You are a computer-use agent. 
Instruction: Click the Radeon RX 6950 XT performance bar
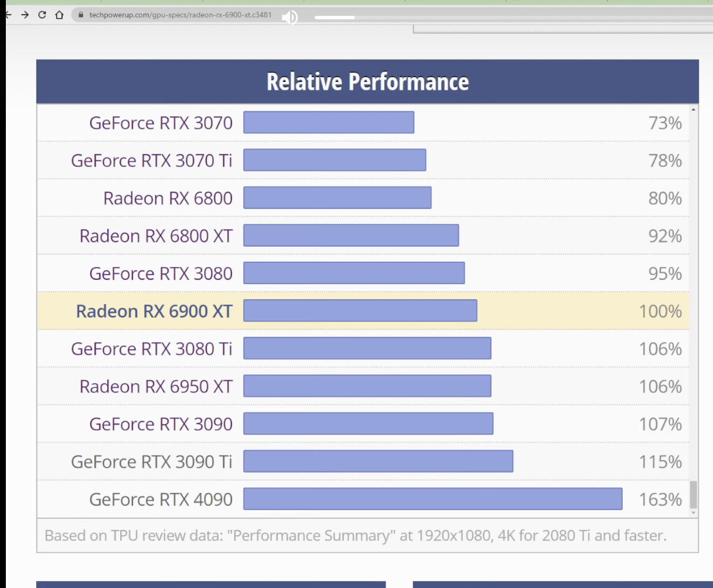click(x=367, y=386)
